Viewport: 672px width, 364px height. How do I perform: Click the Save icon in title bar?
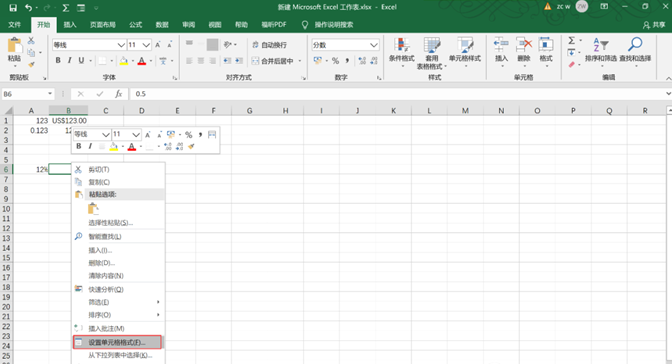coord(13,8)
